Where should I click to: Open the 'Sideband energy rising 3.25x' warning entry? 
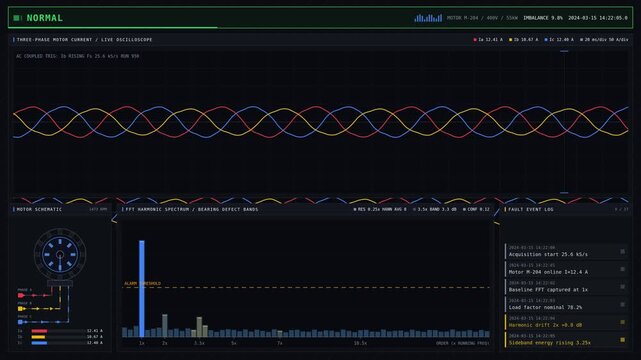point(566,340)
